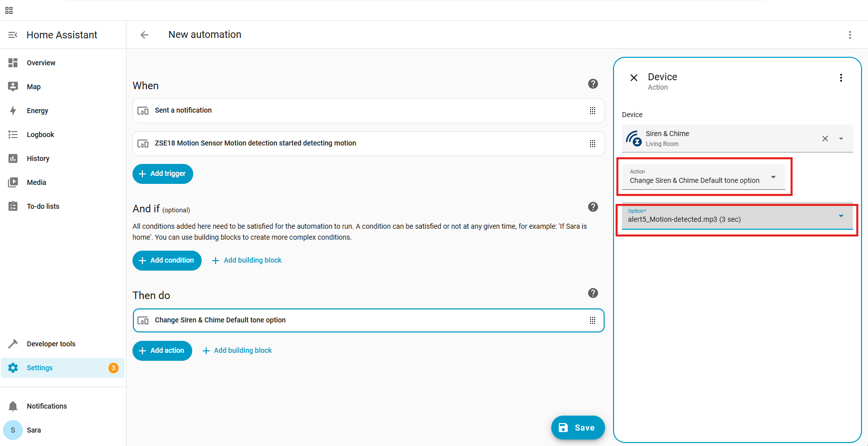Open help for the And if section
The height and width of the screenshot is (446, 868).
click(x=593, y=207)
